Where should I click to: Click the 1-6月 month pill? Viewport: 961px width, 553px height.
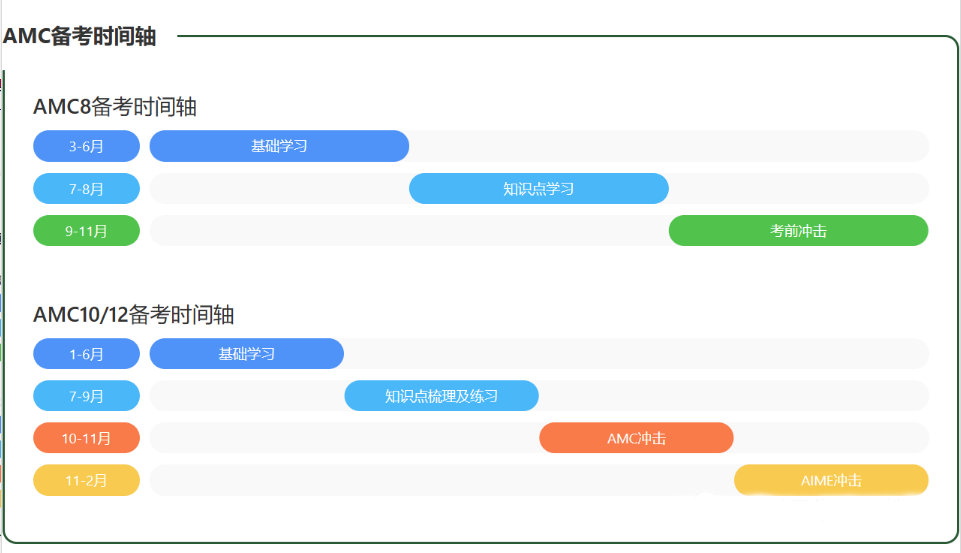(x=86, y=354)
